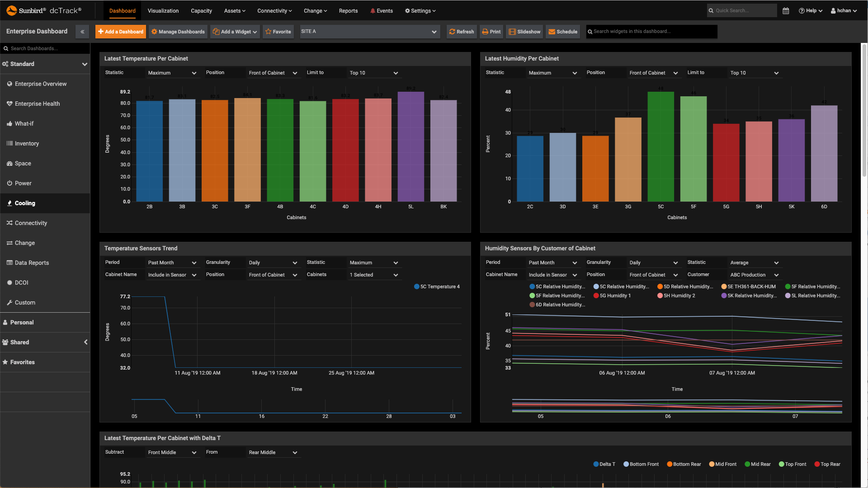Screen dimensions: 868x488
Task: Click the Print dashboard icon button
Action: [x=491, y=32]
